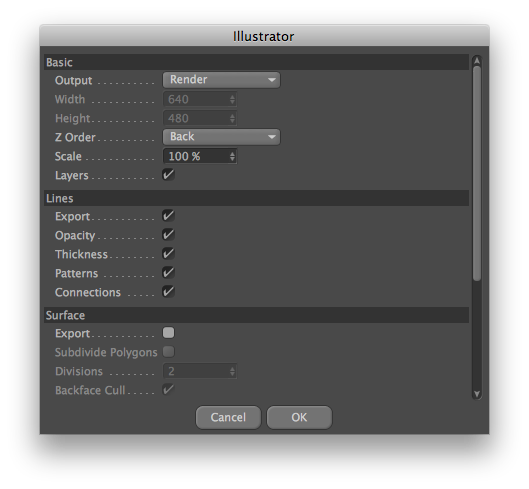Click the Height field showing 480
The height and width of the screenshot is (489, 529).
tap(200, 118)
